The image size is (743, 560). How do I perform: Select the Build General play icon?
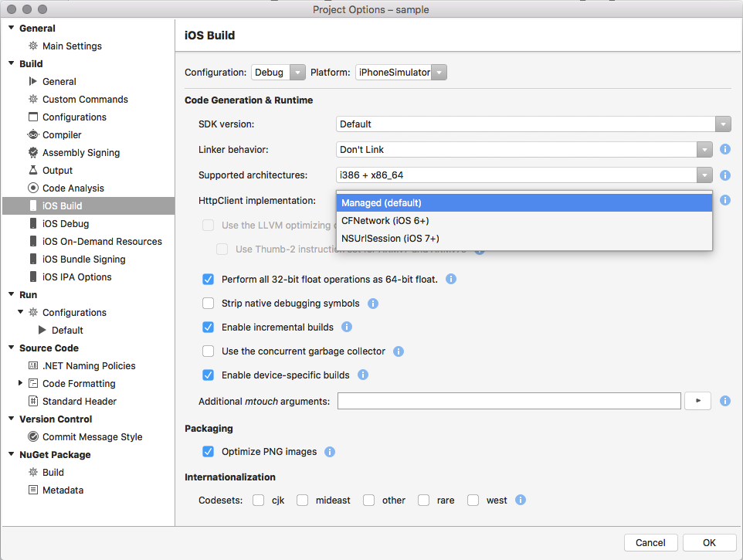point(33,81)
